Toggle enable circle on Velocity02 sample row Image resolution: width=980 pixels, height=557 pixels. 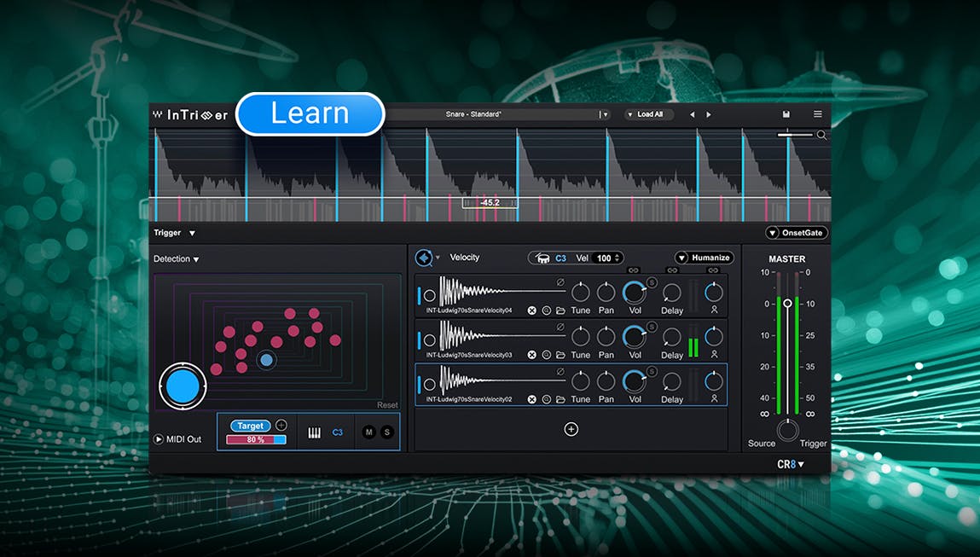[x=429, y=385]
